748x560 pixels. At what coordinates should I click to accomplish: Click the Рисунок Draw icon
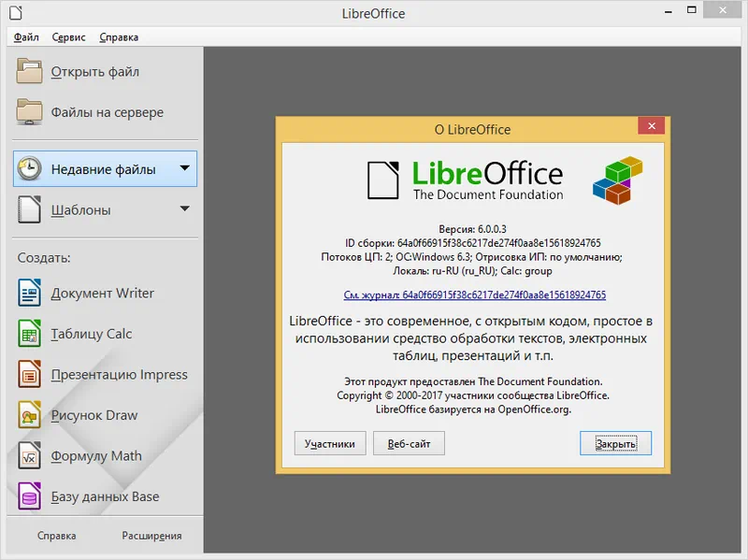pyautogui.click(x=29, y=414)
